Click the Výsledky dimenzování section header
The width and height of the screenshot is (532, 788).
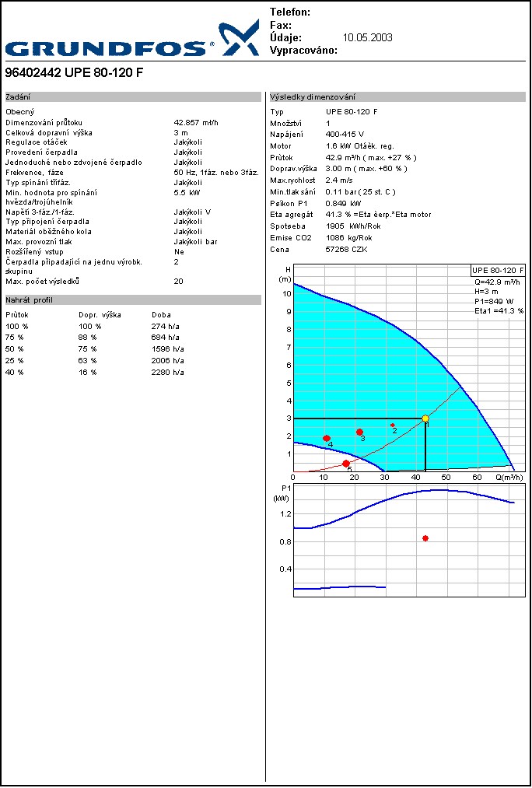point(397,97)
